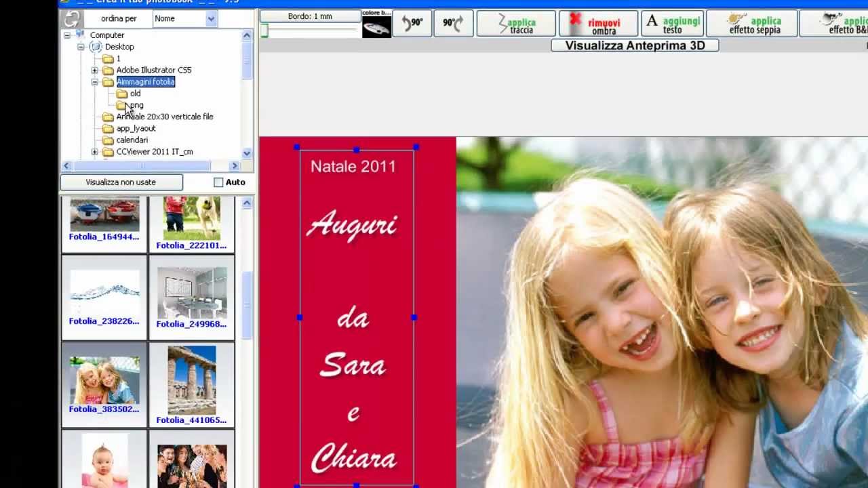
Task: Click the applica effetto seppia button
Action: pyautogui.click(x=751, y=24)
